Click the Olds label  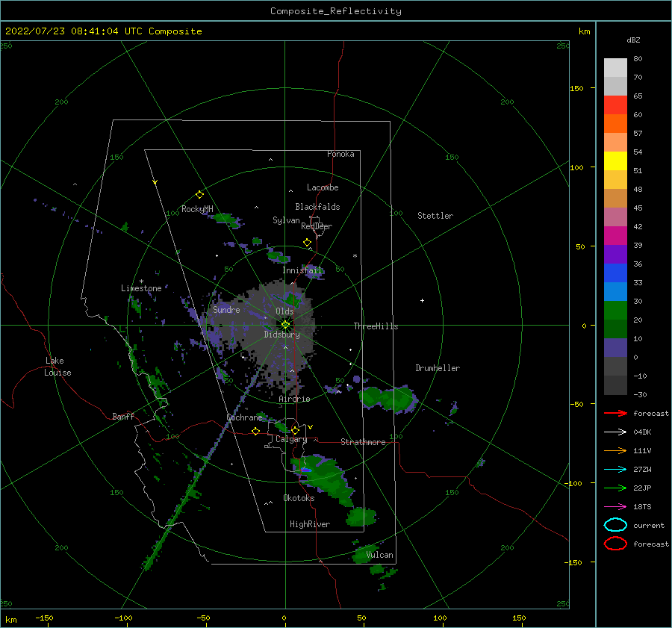coord(284,311)
